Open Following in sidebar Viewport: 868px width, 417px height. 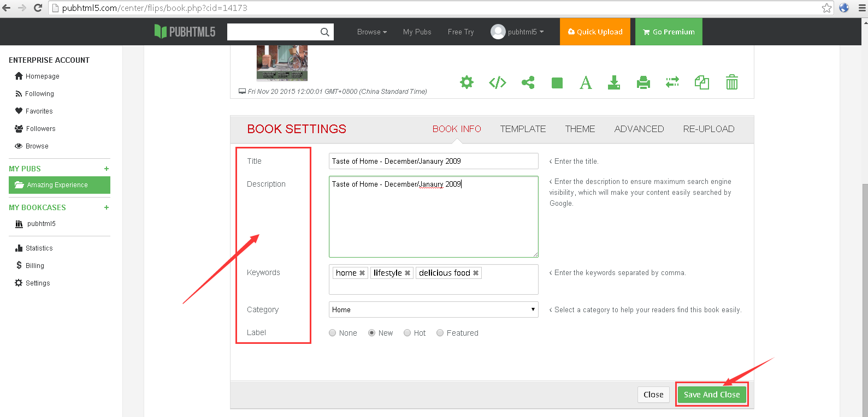point(34,94)
